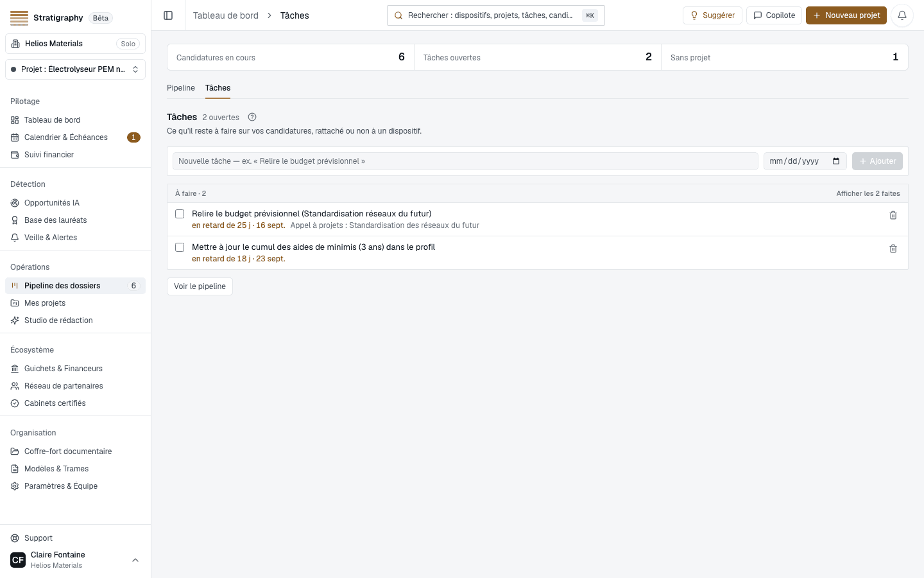Open Modèles & Trames
The height and width of the screenshot is (578, 924).
pos(75,469)
